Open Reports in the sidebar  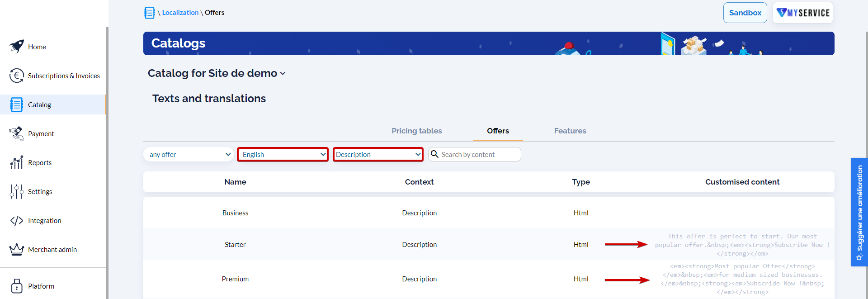tap(40, 162)
